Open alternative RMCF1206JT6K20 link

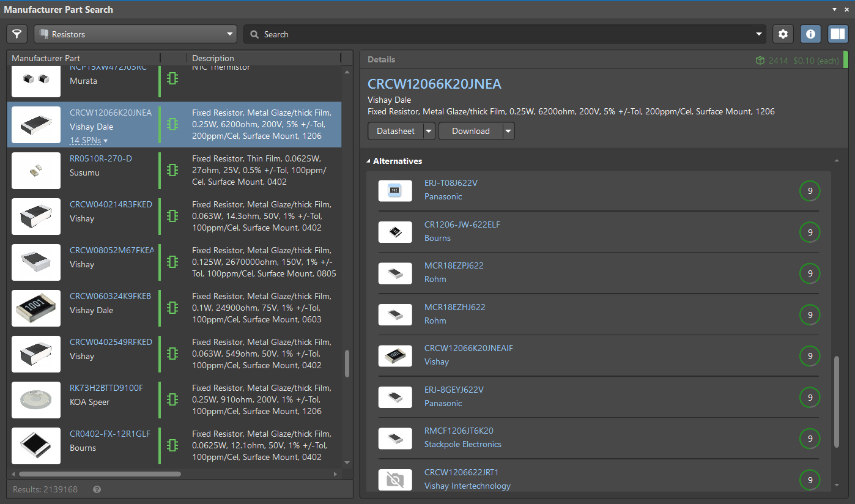(459, 431)
